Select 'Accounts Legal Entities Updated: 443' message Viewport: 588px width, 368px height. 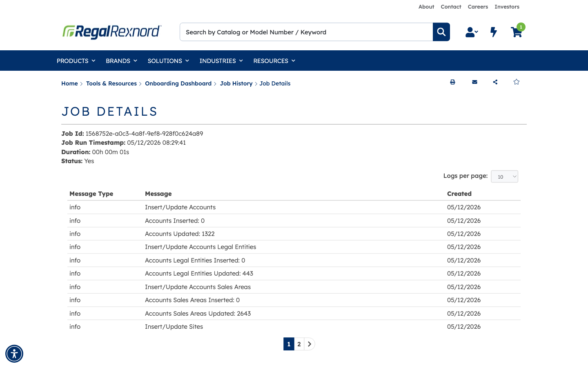pos(199,274)
